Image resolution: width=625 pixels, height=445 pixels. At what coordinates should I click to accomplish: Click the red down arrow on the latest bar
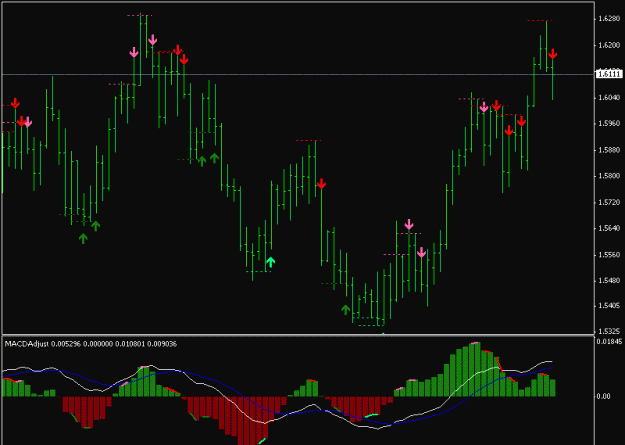coord(552,54)
